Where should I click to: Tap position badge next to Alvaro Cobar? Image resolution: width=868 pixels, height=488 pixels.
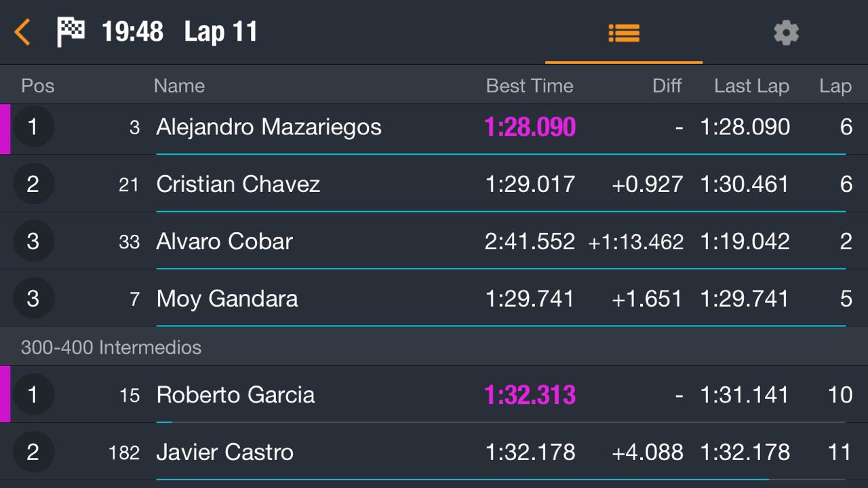[33, 241]
